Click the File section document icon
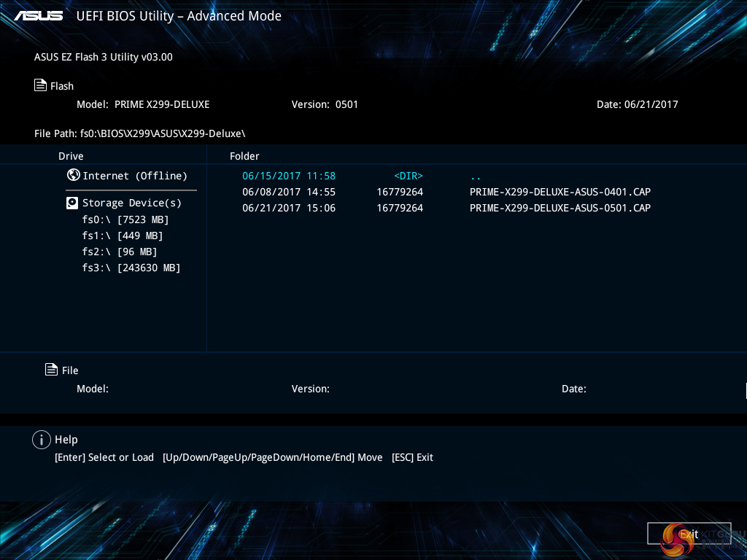The width and height of the screenshot is (747, 560). point(51,370)
